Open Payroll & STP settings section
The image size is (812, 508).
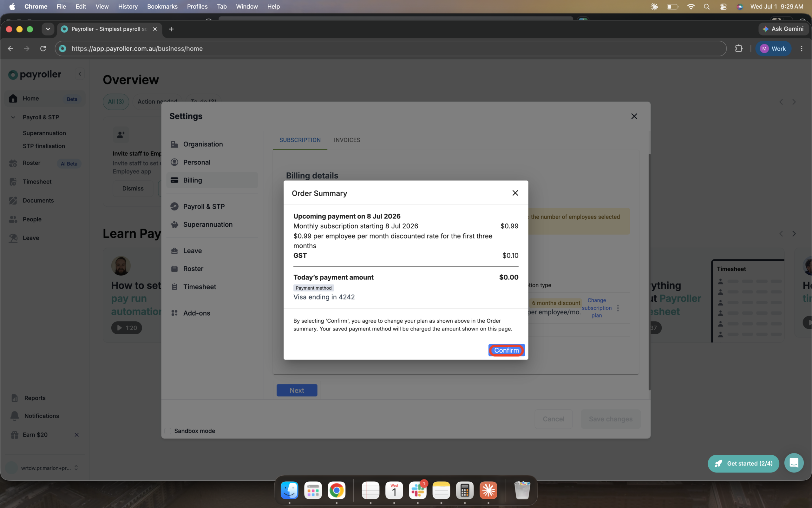pos(212,207)
